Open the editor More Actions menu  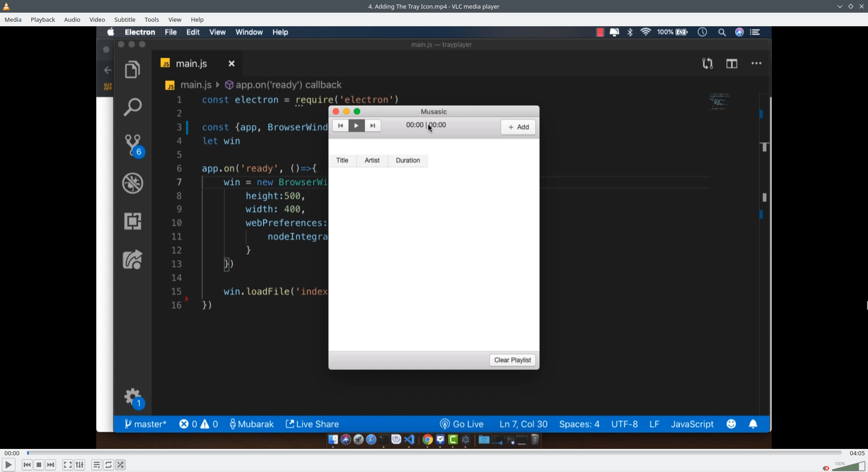[756, 64]
